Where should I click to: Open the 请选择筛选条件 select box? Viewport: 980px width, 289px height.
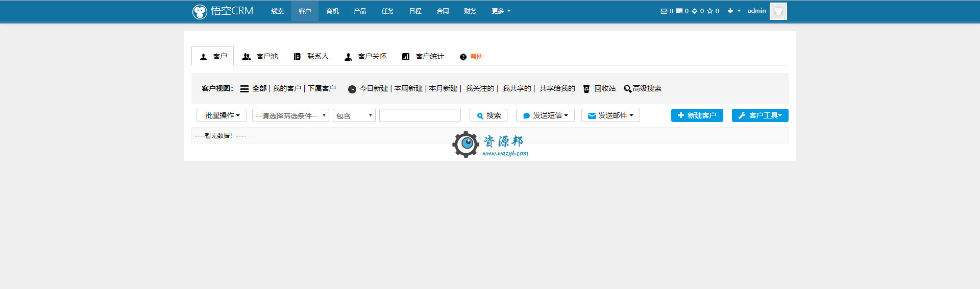click(290, 115)
